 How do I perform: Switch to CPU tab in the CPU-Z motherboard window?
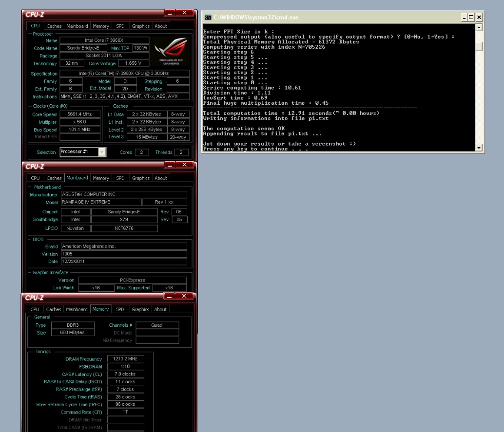point(36,178)
